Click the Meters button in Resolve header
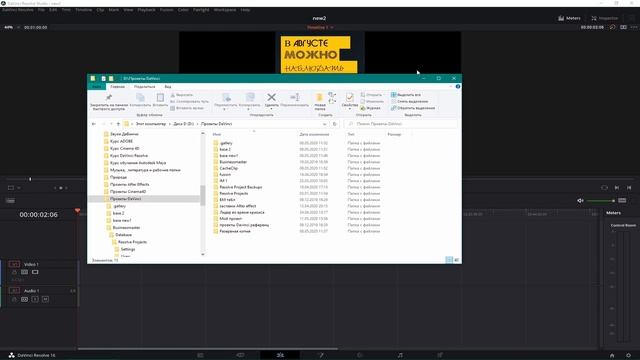 [569, 18]
